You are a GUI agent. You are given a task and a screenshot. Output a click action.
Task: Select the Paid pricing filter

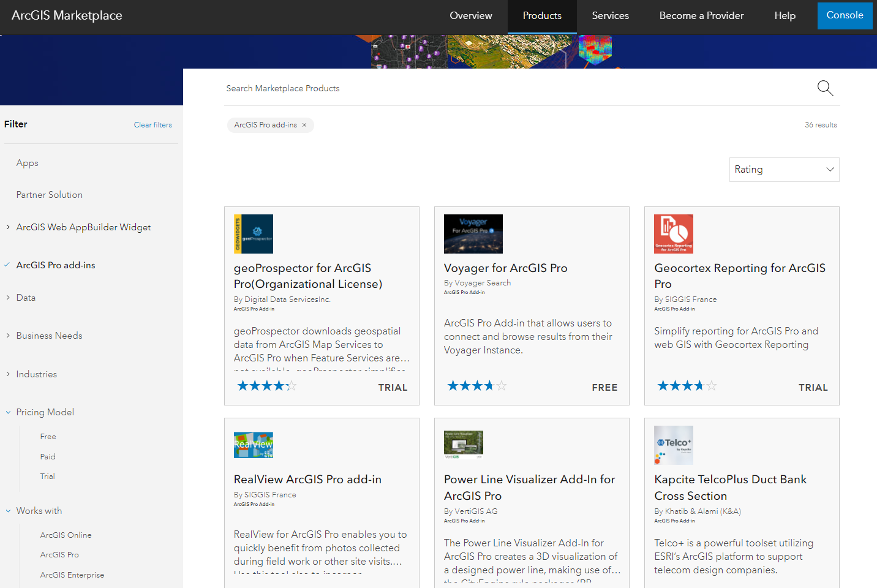point(48,457)
